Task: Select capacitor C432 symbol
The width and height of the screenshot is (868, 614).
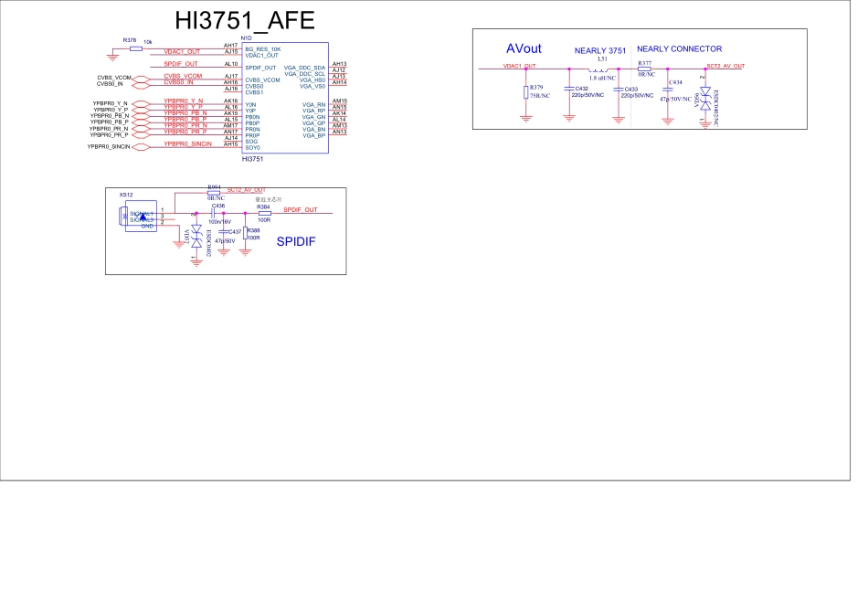Action: tap(570, 89)
